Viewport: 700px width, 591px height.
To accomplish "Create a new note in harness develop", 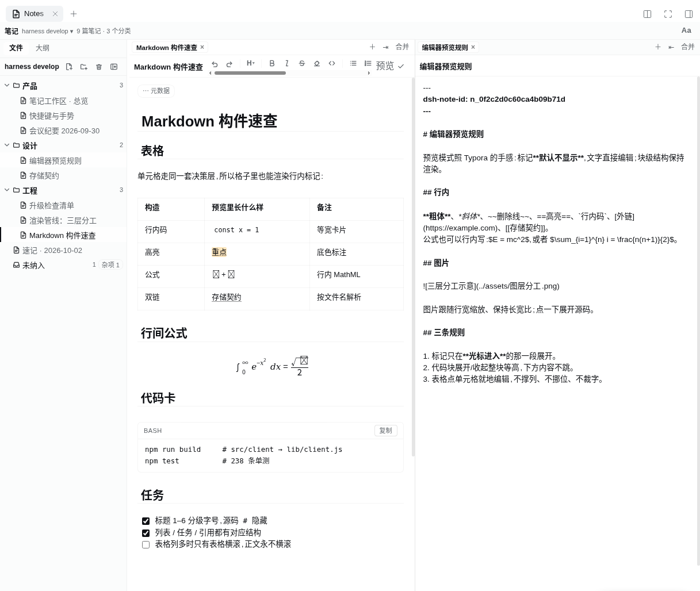I will (x=69, y=67).
